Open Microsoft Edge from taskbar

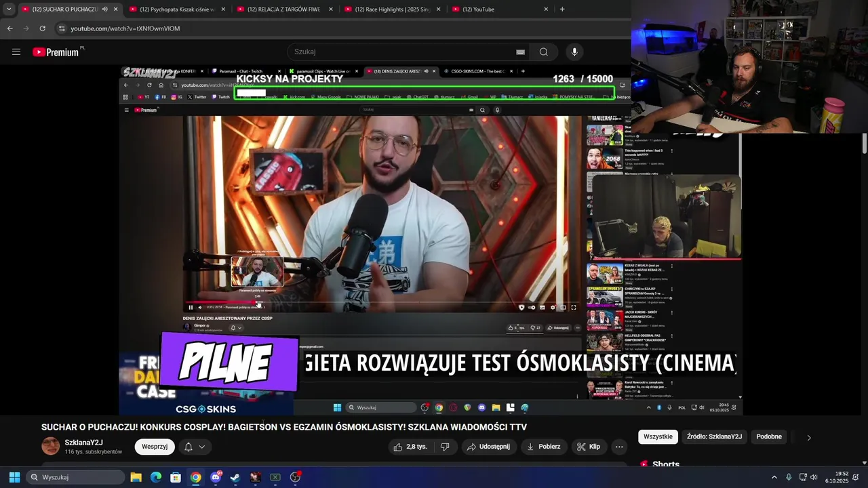point(156,477)
